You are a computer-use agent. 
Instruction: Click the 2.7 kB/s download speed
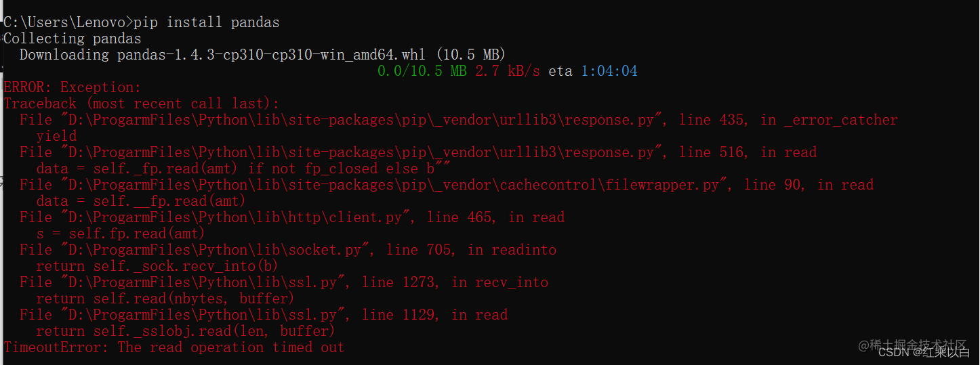(x=508, y=71)
